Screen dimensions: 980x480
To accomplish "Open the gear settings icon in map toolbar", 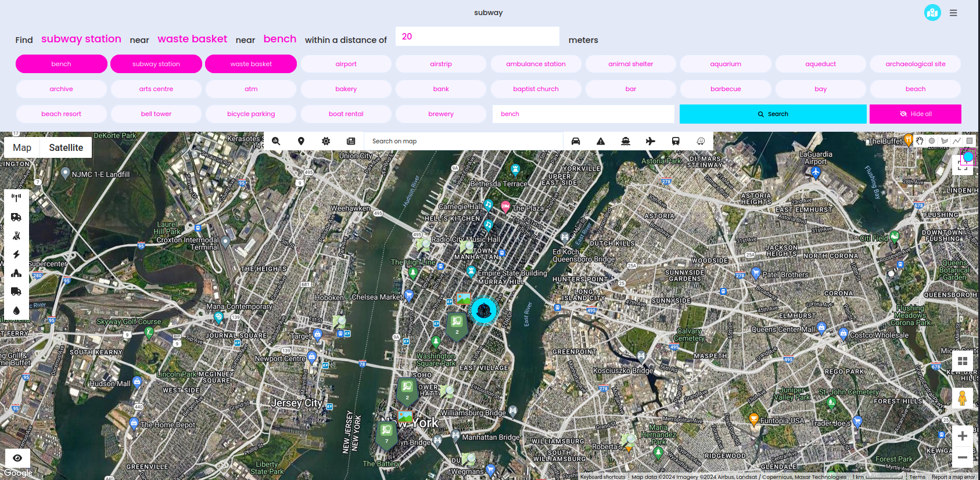I will (x=326, y=141).
